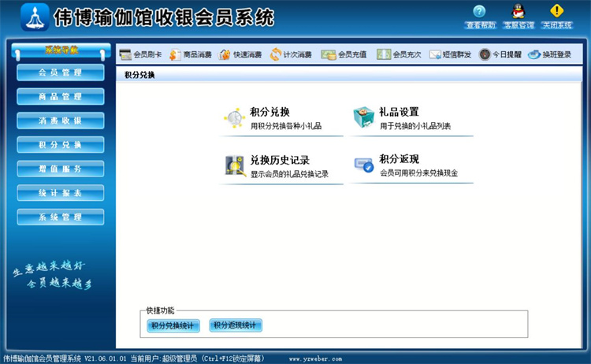Click the description 会员可用积分来兑换现金
Viewport: 591px width, 364px height.
point(418,173)
